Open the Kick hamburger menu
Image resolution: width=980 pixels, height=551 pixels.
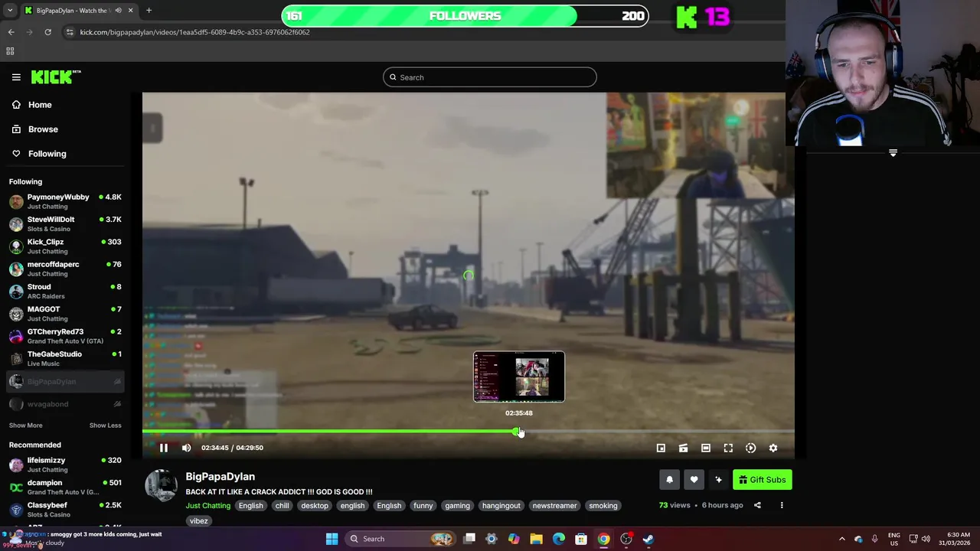pos(16,77)
